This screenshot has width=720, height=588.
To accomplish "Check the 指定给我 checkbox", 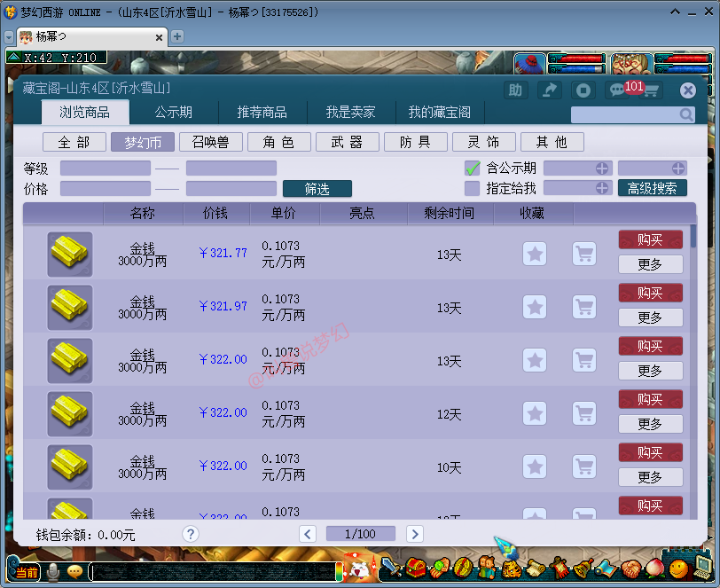I will [472, 188].
